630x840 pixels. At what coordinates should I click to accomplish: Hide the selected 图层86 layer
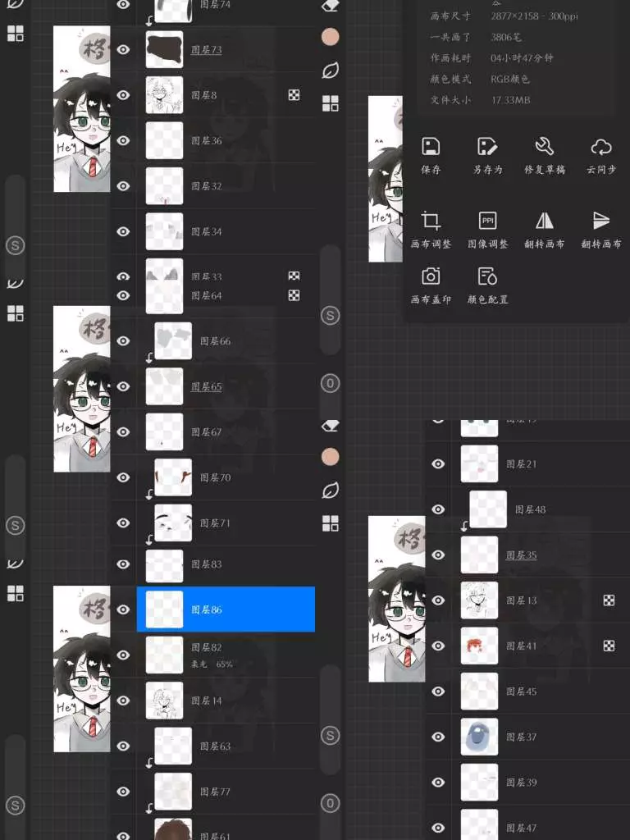(x=123, y=609)
